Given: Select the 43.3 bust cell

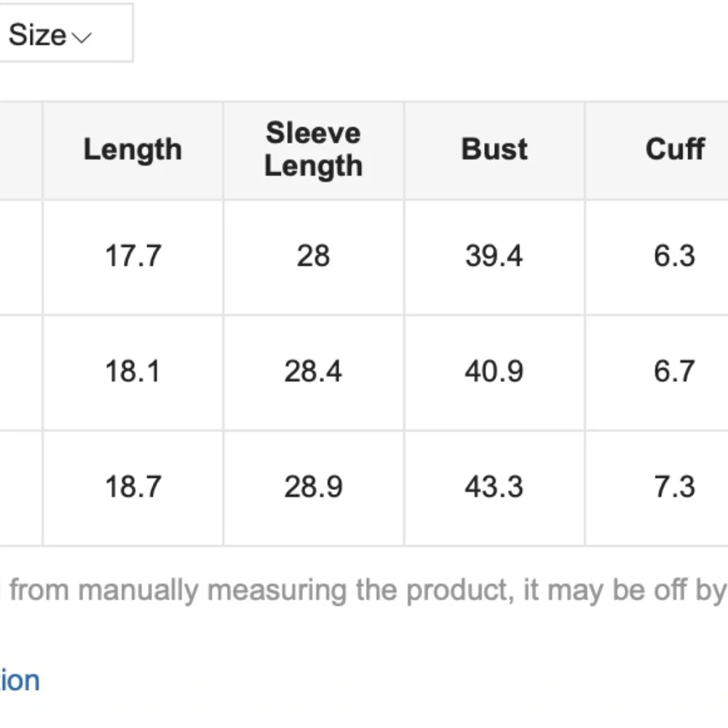Looking at the screenshot, I should (494, 487).
